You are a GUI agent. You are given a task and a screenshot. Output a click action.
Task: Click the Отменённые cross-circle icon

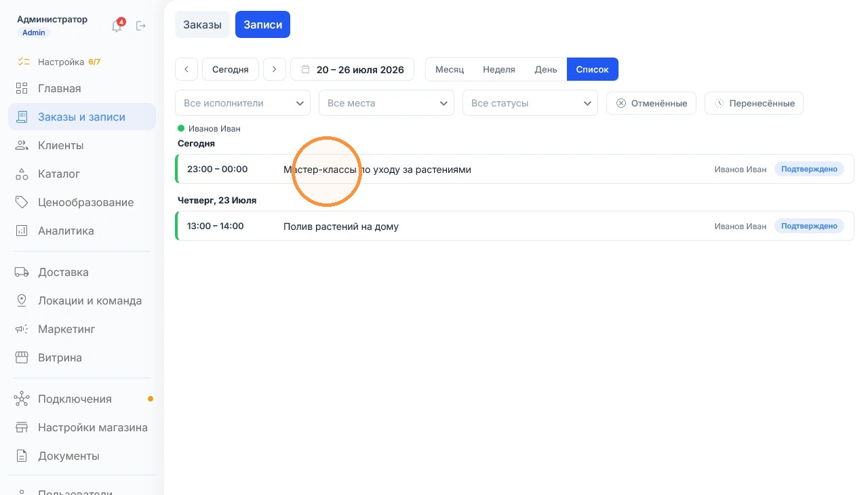coord(620,103)
